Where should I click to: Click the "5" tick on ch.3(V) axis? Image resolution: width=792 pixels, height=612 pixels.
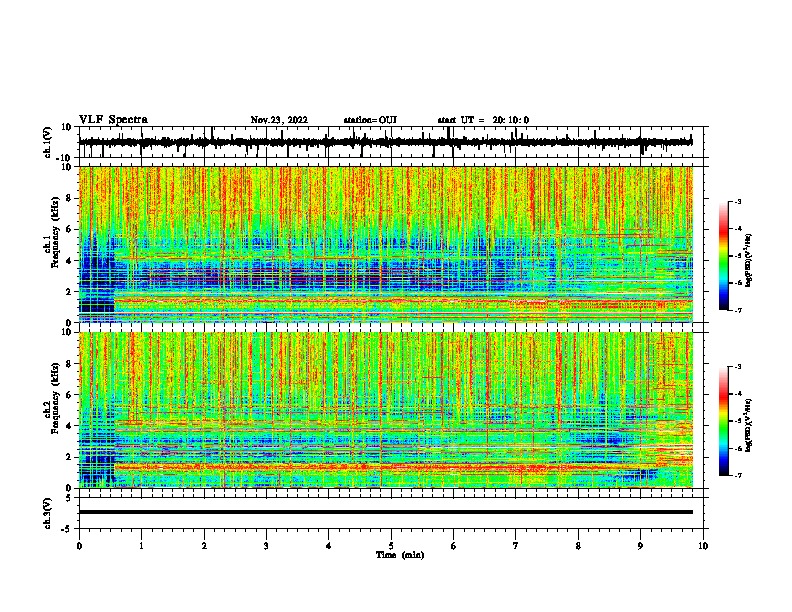pyautogui.click(x=70, y=497)
